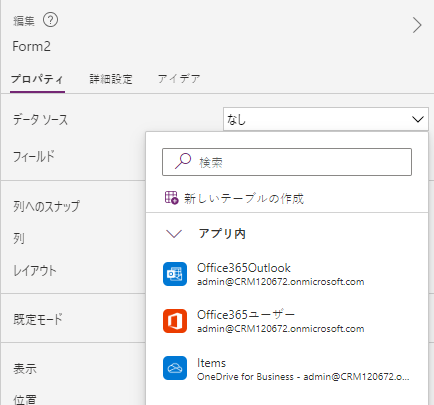Click the 編集 header label

point(24,21)
